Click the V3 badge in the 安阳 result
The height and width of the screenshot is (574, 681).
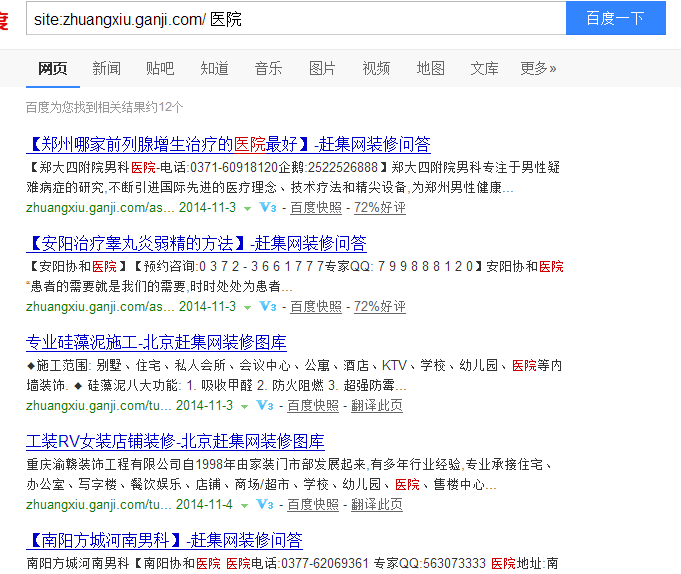click(x=268, y=307)
